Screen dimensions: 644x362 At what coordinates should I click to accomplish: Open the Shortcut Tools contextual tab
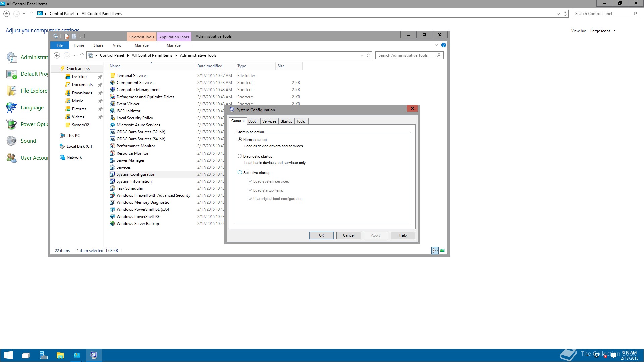(142, 37)
